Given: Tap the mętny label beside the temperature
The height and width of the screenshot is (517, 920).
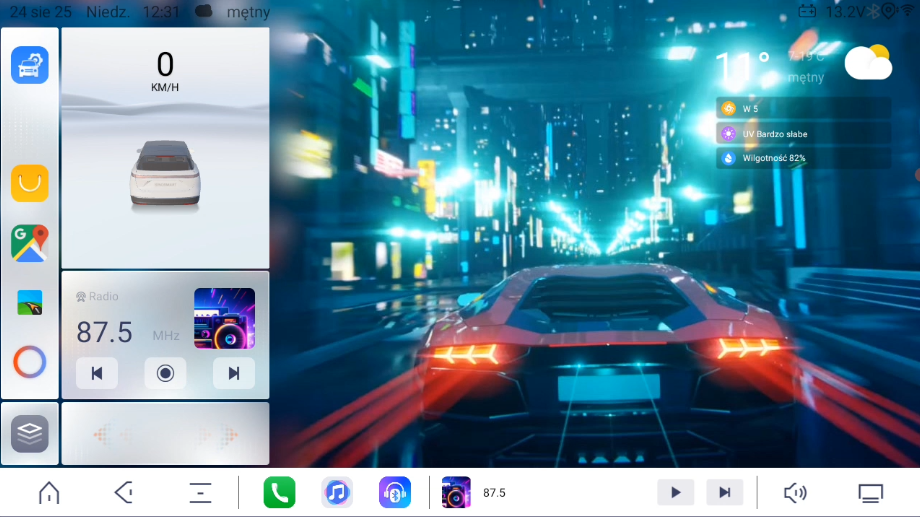Looking at the screenshot, I should pos(806,77).
